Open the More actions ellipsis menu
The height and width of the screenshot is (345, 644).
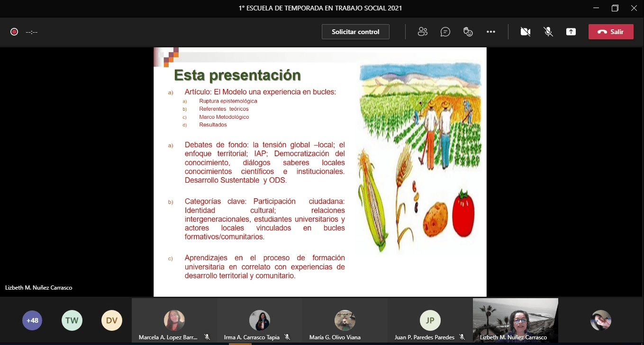pyautogui.click(x=491, y=32)
